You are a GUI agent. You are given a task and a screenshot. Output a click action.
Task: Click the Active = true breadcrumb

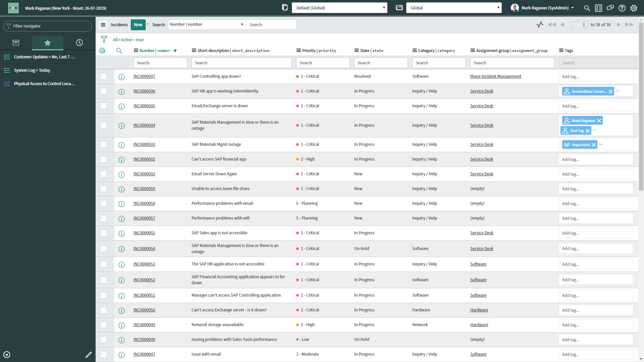coord(132,40)
